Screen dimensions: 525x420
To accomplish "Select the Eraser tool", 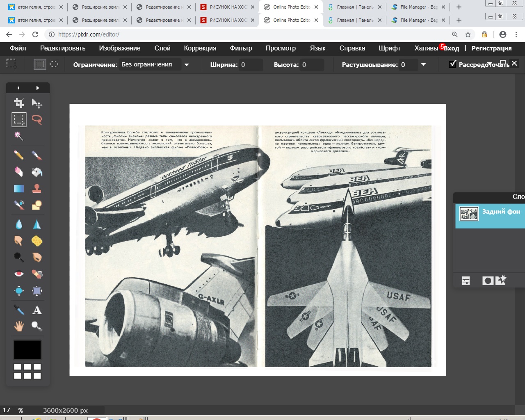I will pyautogui.click(x=19, y=171).
